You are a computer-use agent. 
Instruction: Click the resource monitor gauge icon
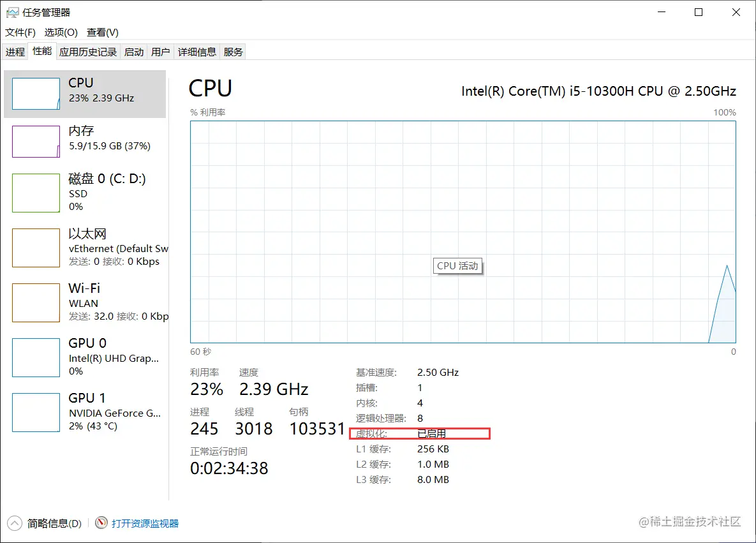coord(101,523)
